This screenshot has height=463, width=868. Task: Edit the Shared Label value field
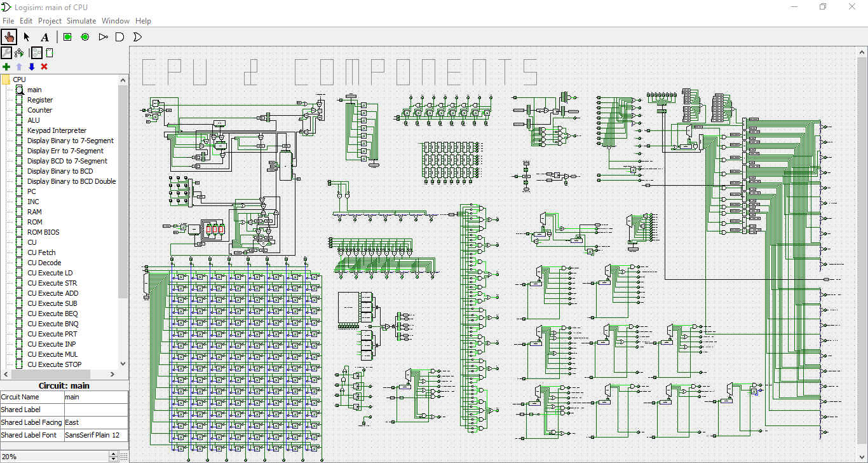(x=96, y=410)
